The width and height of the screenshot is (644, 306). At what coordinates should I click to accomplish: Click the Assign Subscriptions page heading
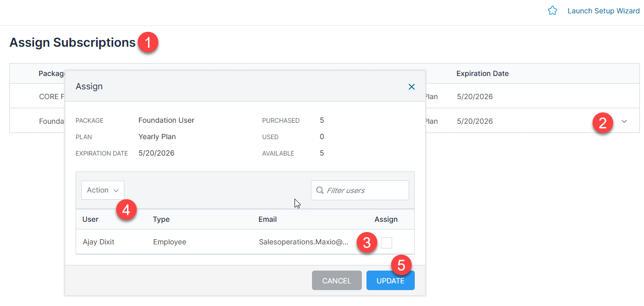[x=71, y=42]
